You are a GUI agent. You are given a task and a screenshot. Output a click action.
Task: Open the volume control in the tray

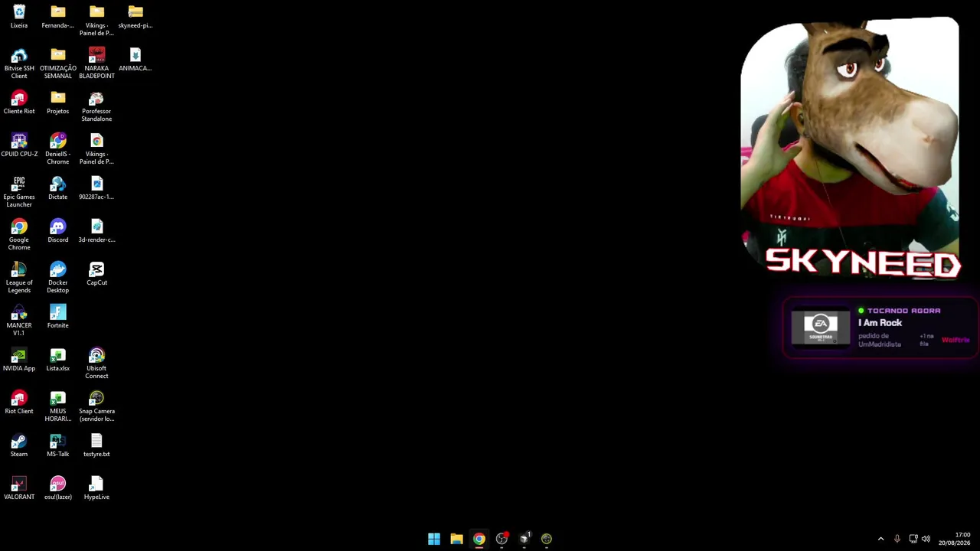tap(926, 539)
